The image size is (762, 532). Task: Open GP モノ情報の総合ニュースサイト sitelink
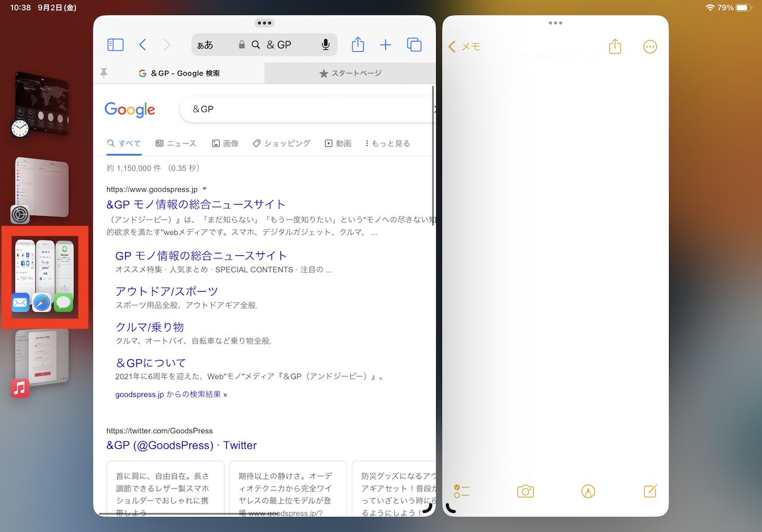[x=201, y=256]
